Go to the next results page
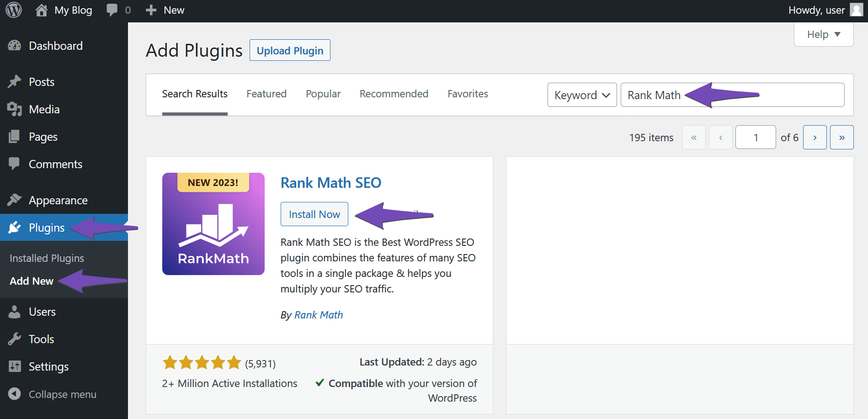Screen dimensions: 868x419 pyautogui.click(x=815, y=137)
